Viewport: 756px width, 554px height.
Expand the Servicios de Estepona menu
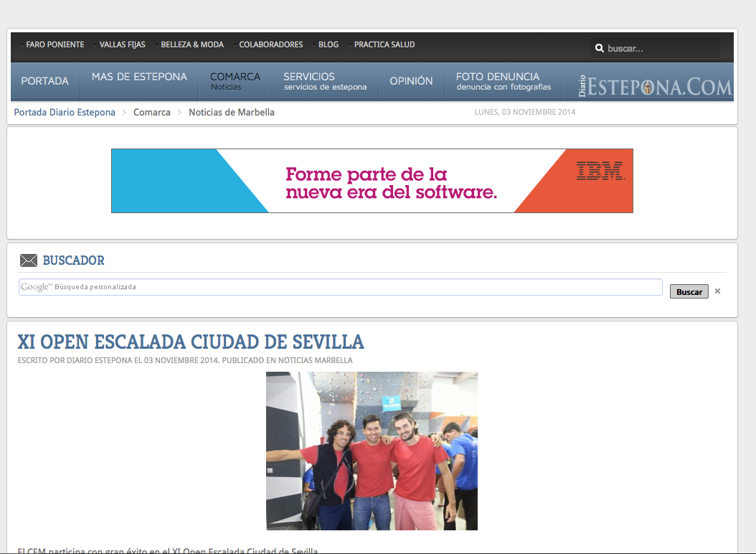pos(324,81)
